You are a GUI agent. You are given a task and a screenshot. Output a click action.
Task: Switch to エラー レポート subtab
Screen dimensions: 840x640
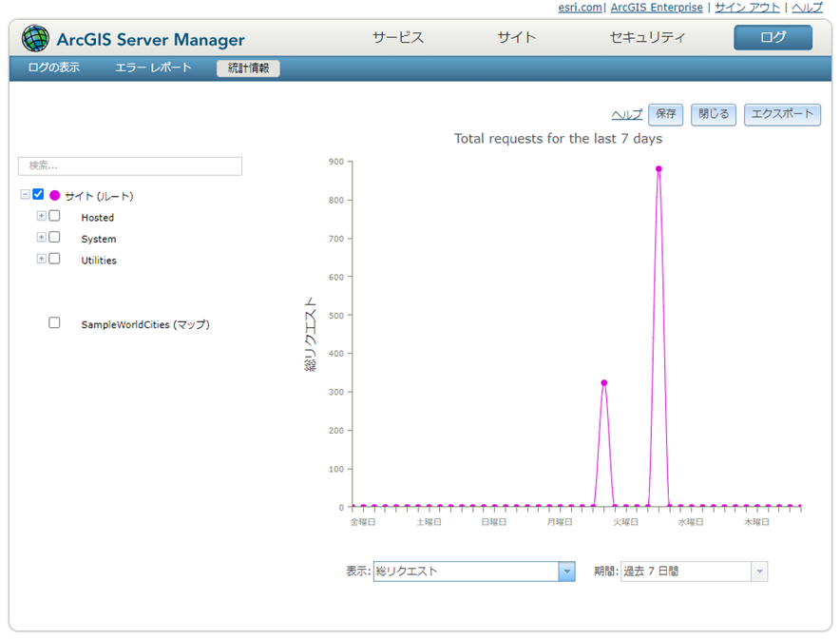point(153,68)
